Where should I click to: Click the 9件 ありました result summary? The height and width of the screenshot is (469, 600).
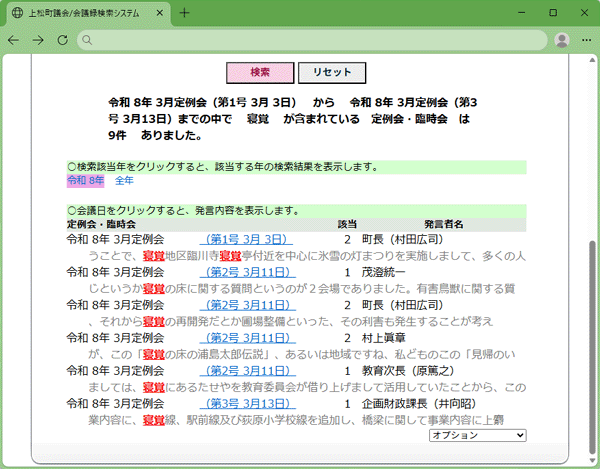pos(155,135)
